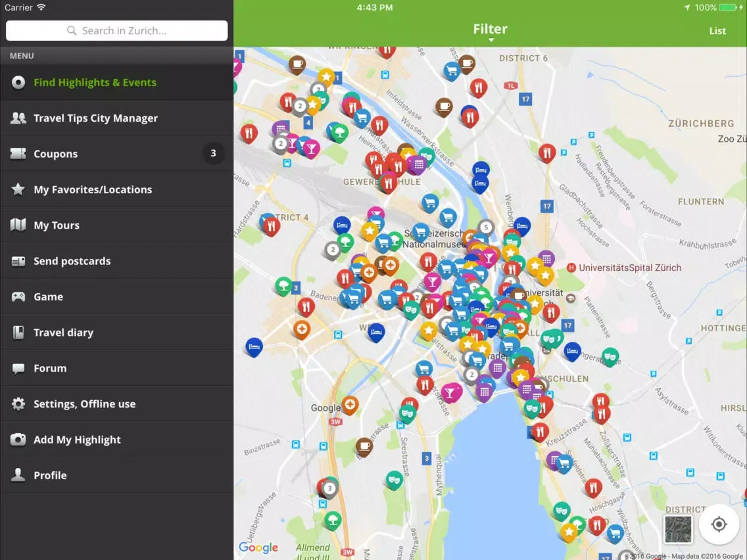The image size is (747, 560).
Task: Open the Forum menu entry
Action: click(x=117, y=368)
